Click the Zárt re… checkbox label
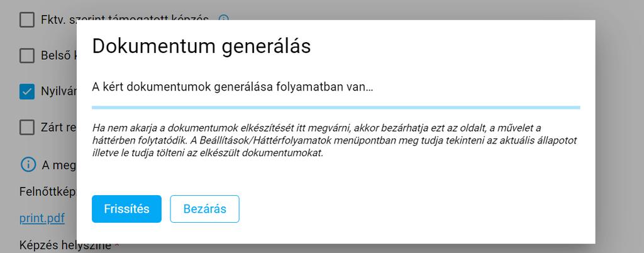This screenshot has height=253, width=644. click(x=58, y=127)
